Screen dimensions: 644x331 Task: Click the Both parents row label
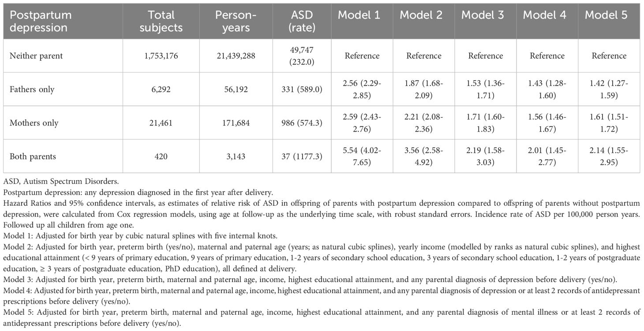point(32,156)
